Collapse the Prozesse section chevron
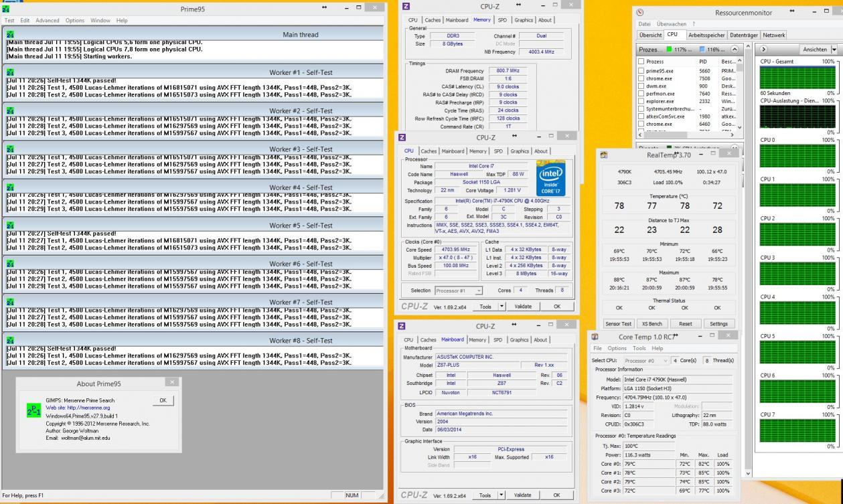The image size is (843, 504). coord(734,50)
